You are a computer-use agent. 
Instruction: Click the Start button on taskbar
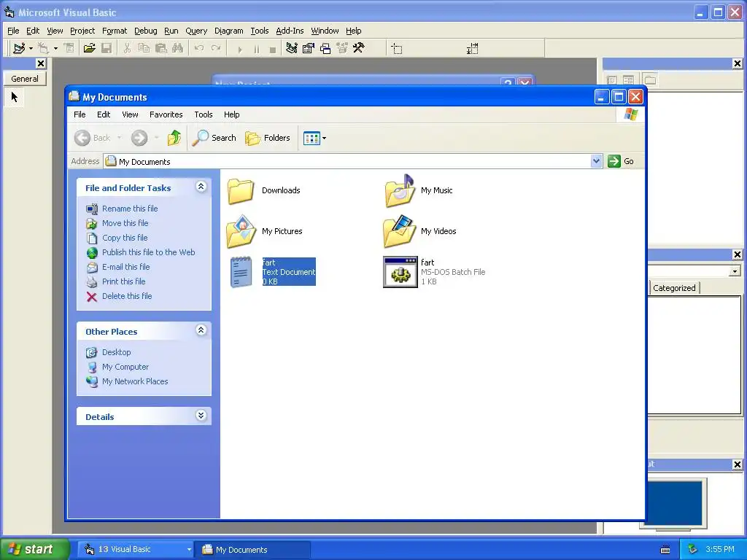tap(34, 550)
